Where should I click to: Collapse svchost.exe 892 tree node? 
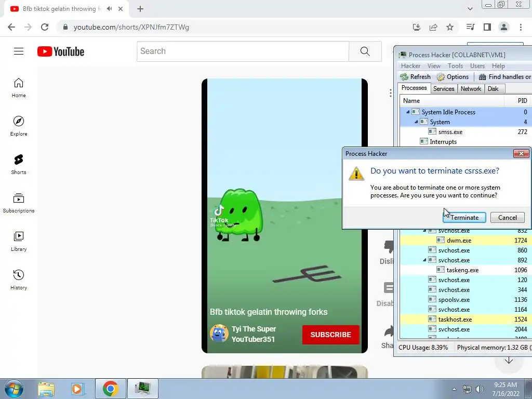click(x=424, y=260)
